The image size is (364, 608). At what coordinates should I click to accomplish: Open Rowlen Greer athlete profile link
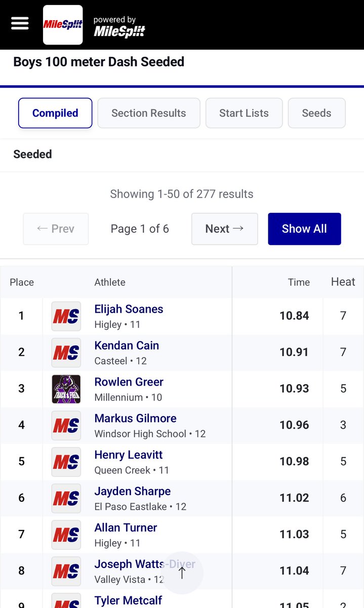[129, 382]
